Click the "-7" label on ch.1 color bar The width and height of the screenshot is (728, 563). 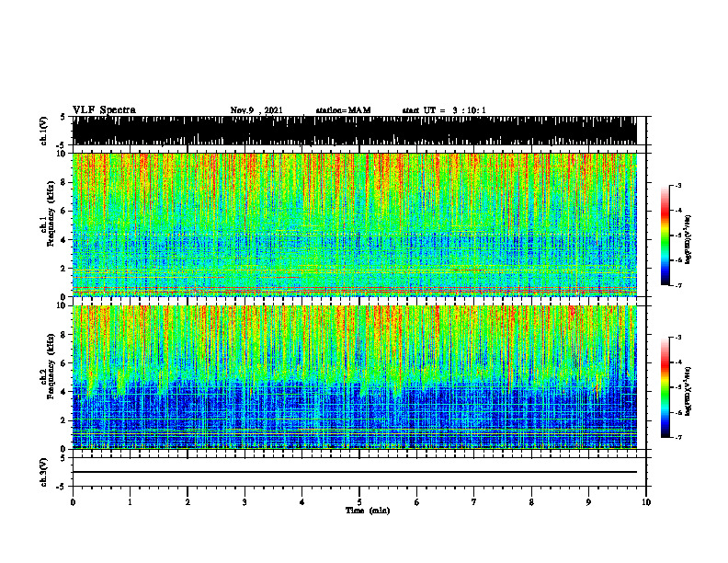point(678,285)
